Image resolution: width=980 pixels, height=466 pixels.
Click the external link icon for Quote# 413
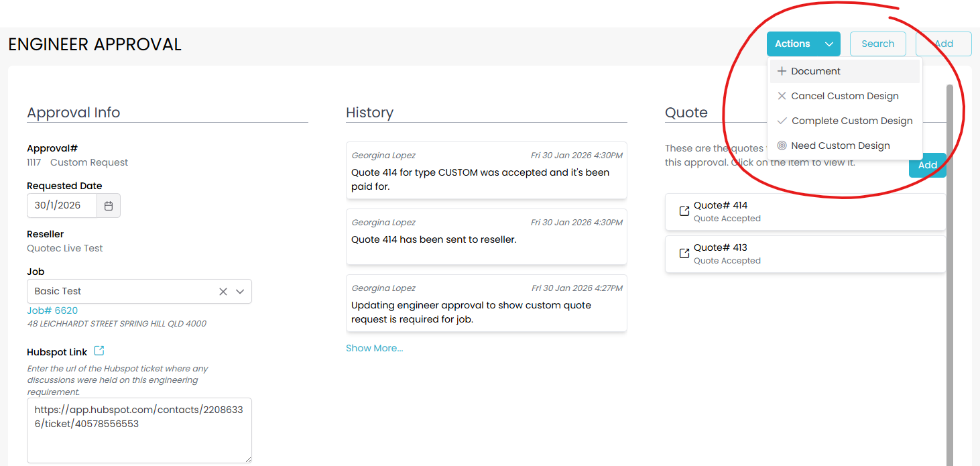(684, 253)
